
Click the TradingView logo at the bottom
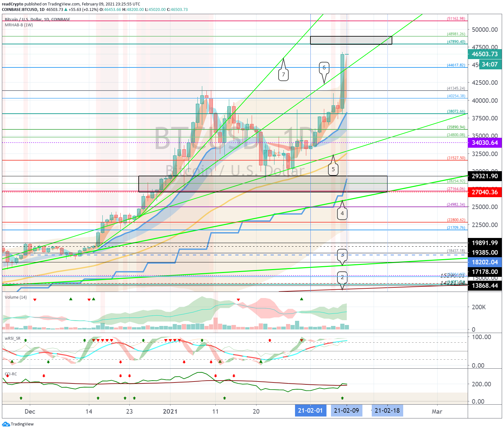18,424
